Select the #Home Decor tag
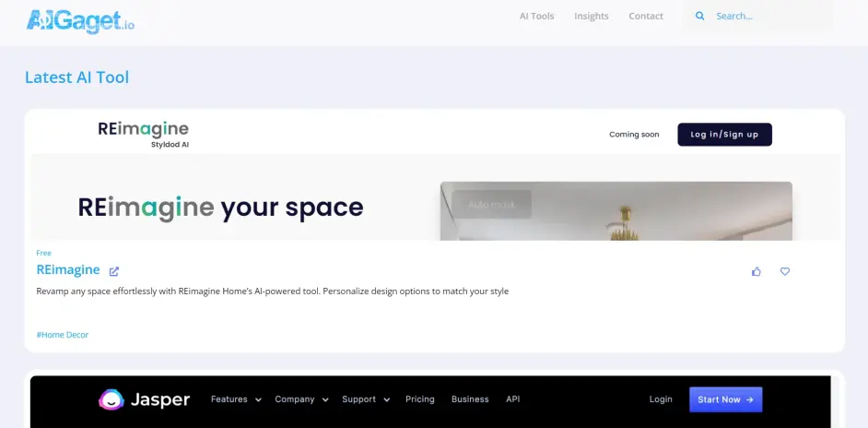 point(62,335)
